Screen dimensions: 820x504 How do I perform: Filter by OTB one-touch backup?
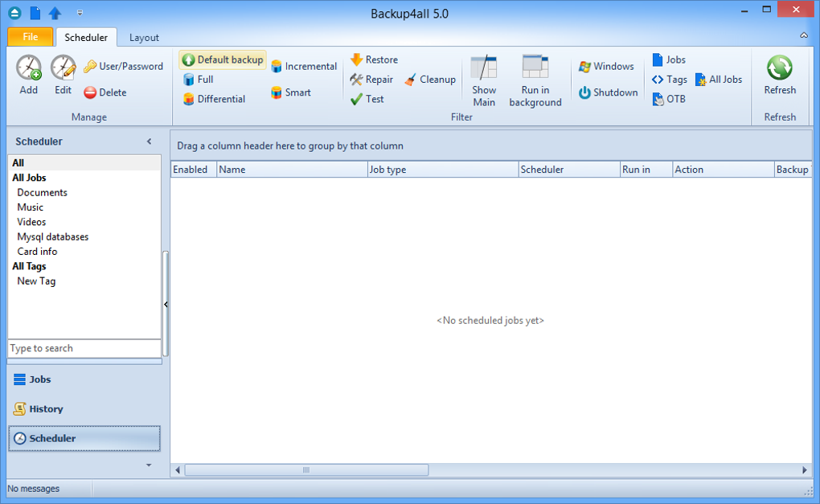click(669, 99)
